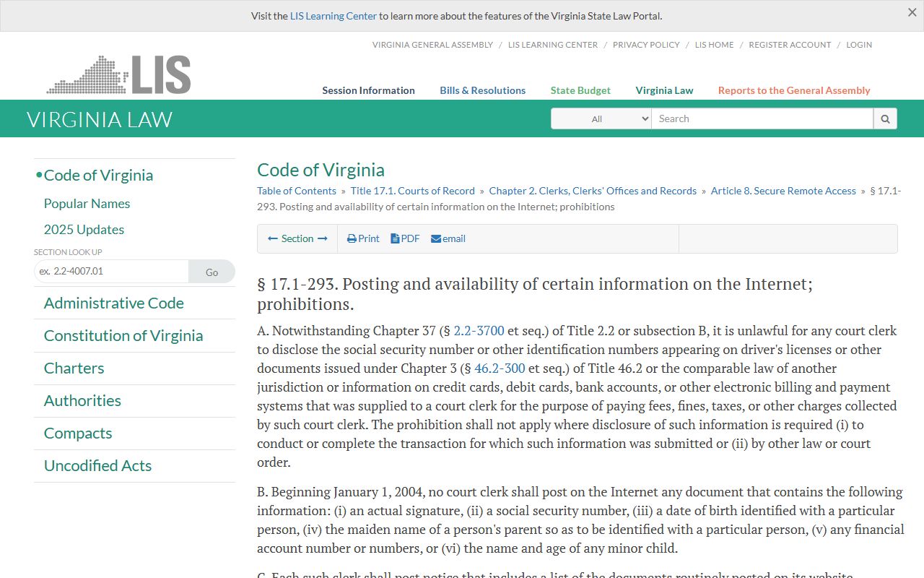The height and width of the screenshot is (578, 924).
Task: Open Constitution of Virginia in sidebar
Action: click(x=123, y=336)
